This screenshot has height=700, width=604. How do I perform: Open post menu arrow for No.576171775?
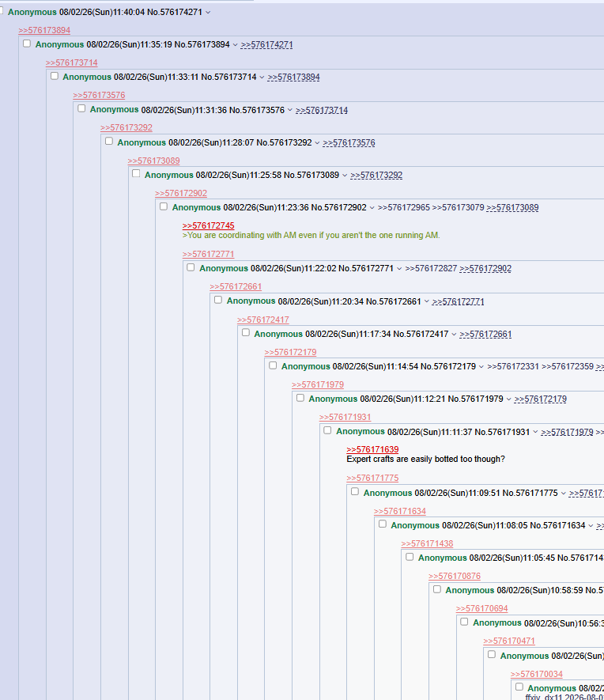pyautogui.click(x=563, y=494)
